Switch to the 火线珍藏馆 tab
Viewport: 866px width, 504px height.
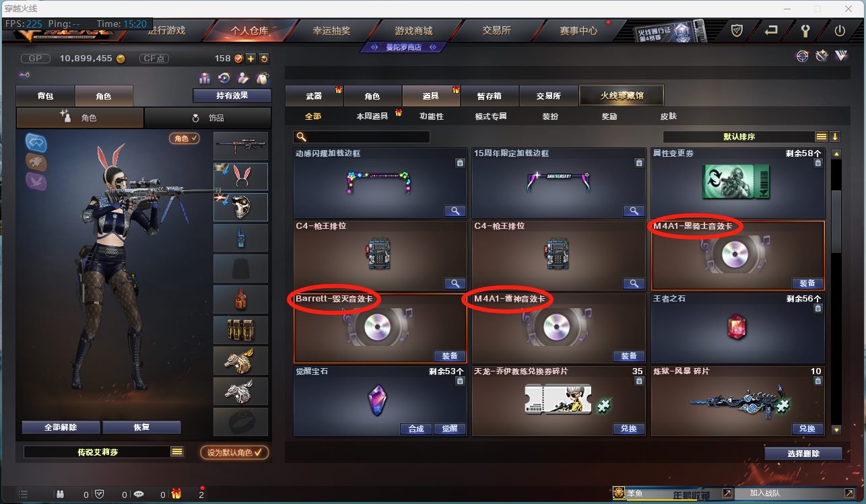tap(622, 96)
